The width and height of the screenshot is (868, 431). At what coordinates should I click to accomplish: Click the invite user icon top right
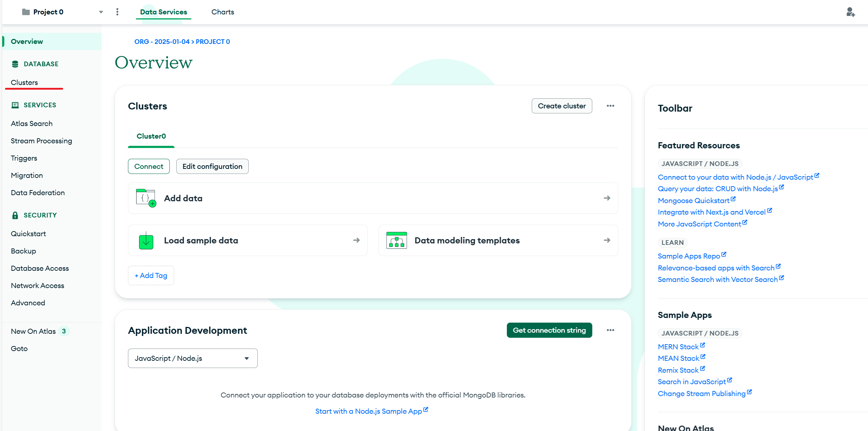coord(850,12)
